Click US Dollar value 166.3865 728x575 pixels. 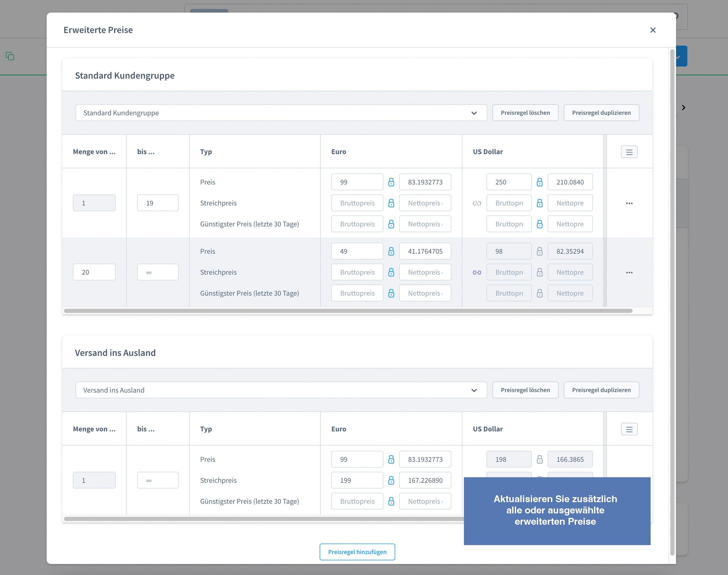tap(570, 459)
